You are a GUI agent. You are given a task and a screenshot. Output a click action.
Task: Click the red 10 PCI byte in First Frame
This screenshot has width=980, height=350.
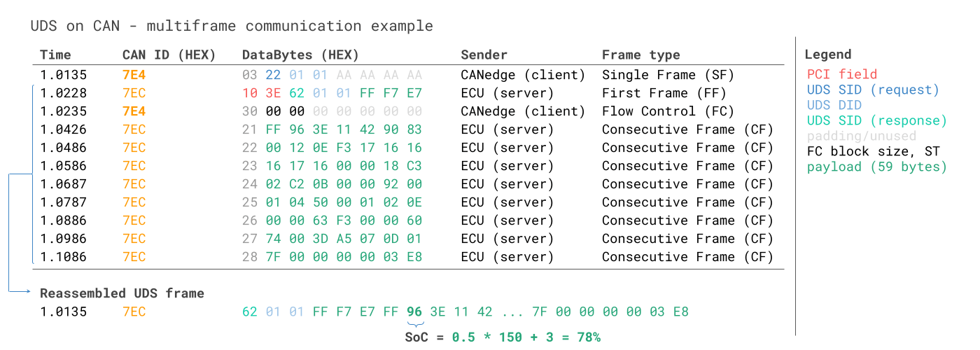pos(250,93)
